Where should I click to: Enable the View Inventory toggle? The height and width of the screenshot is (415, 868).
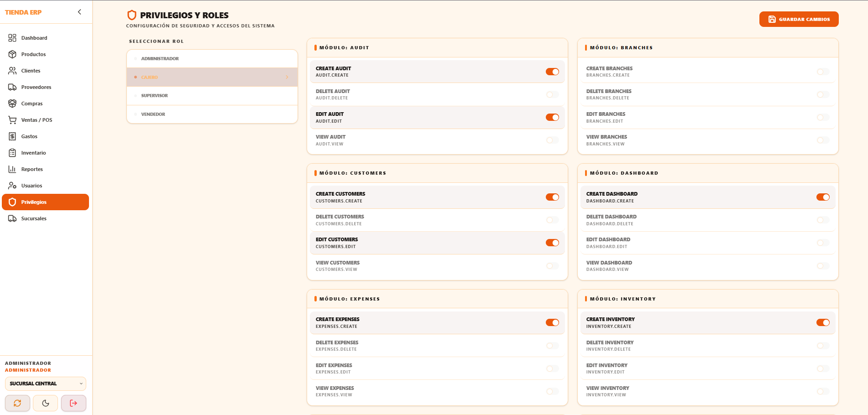823,391
